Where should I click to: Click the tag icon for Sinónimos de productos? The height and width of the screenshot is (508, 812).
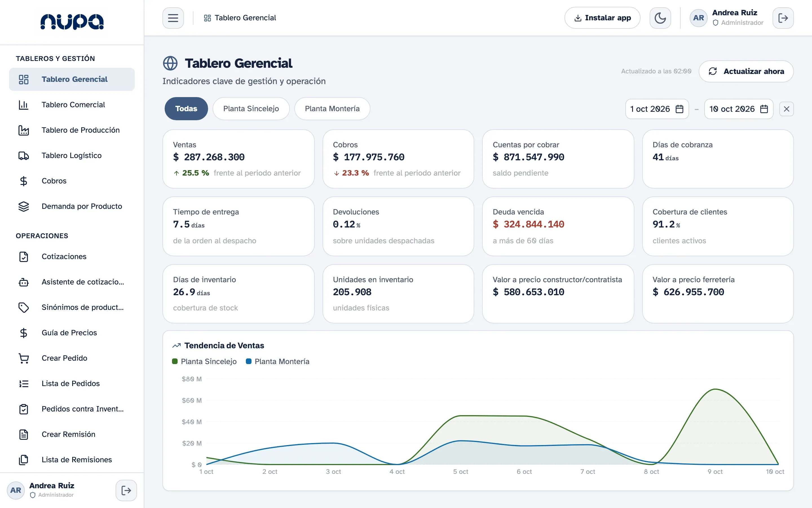[x=23, y=307]
